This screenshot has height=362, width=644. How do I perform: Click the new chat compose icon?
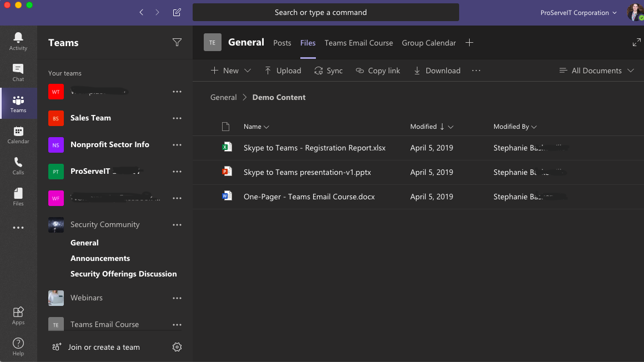coord(177,12)
